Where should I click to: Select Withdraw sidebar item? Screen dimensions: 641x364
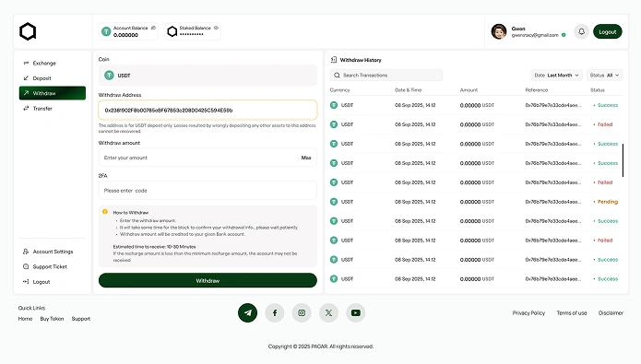(53, 93)
